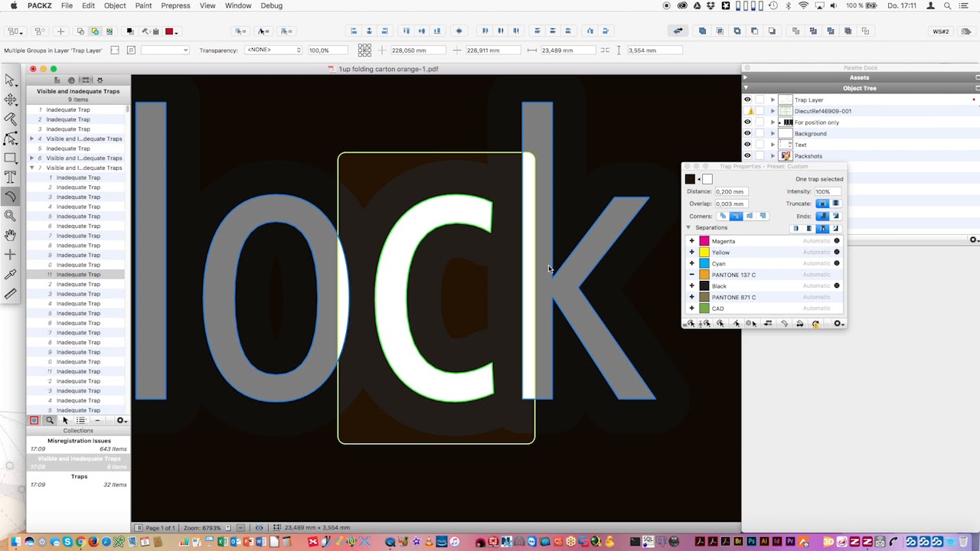The width and height of the screenshot is (980, 551).
Task: Open the Transparency dropdown
Action: click(x=273, y=50)
